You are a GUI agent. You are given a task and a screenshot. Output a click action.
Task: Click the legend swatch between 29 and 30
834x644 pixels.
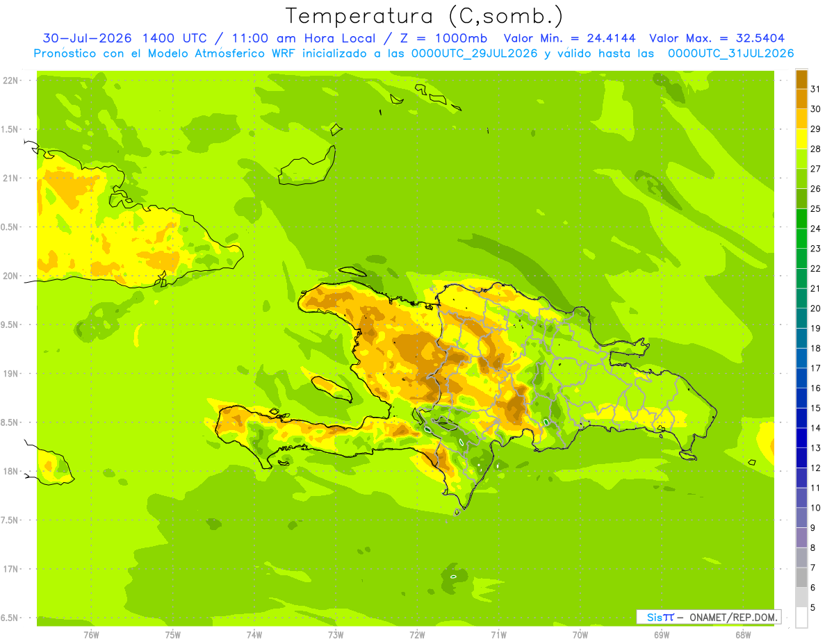click(x=801, y=119)
